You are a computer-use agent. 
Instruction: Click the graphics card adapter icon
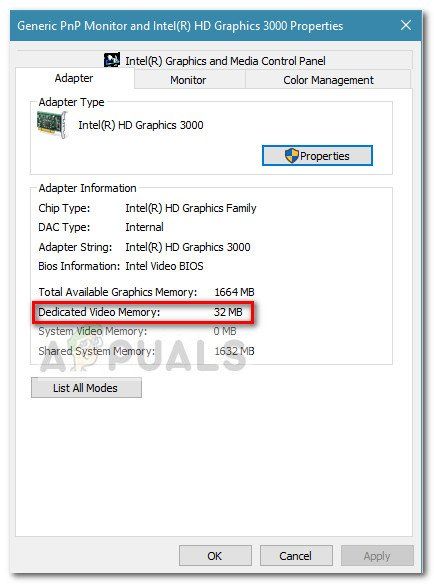tap(52, 124)
